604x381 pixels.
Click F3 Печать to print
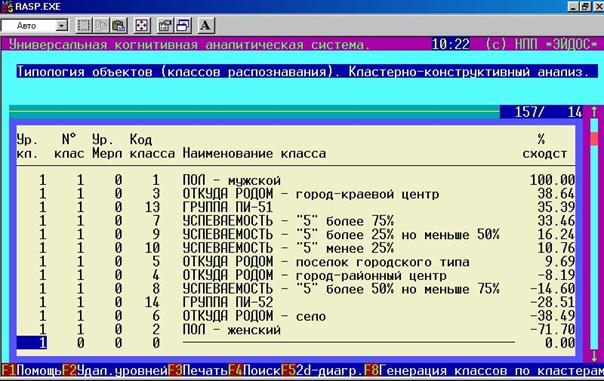tap(198, 371)
